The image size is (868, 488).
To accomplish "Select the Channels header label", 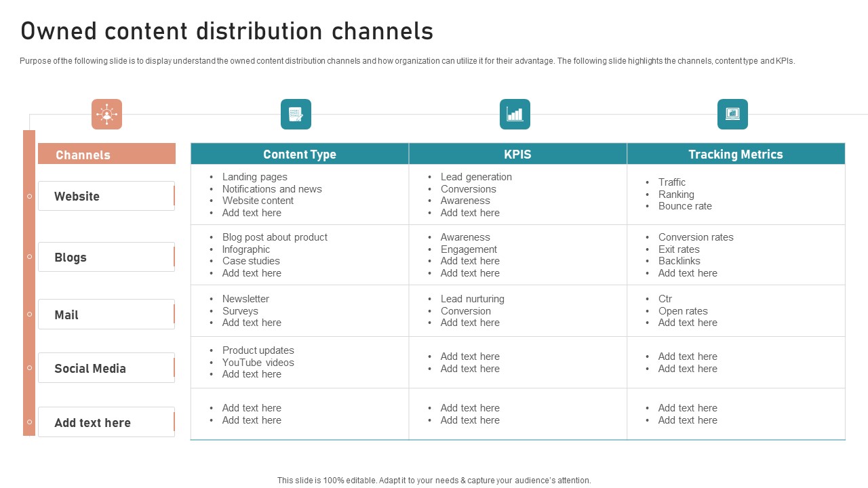I will pos(106,154).
